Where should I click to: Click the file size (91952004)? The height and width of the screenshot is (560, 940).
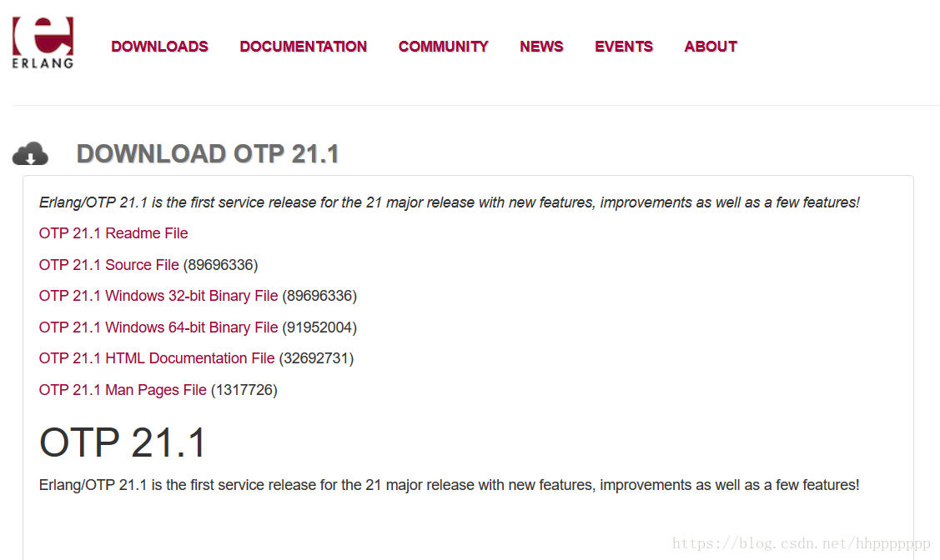(319, 327)
